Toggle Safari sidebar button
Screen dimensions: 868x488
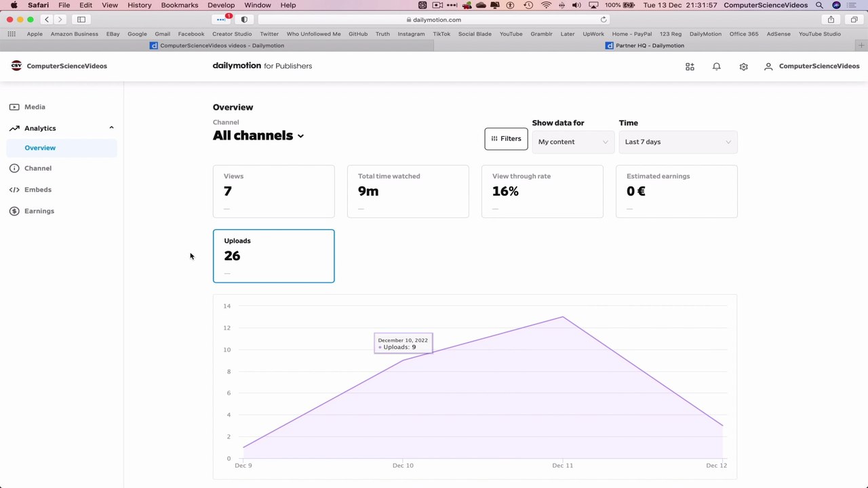pyautogui.click(x=81, y=20)
